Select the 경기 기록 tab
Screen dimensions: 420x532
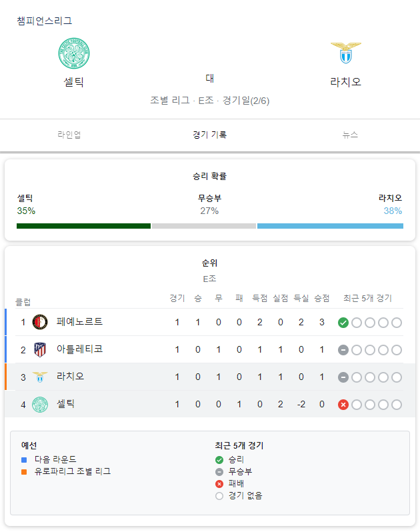209,135
